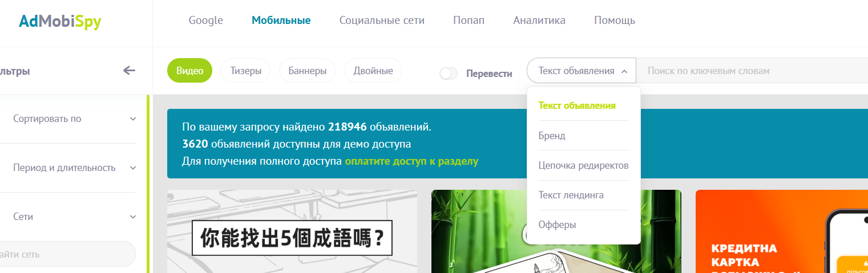The image size is (868, 273).
Task: Choose Цепочка редиректов search option
Action: coord(583,165)
